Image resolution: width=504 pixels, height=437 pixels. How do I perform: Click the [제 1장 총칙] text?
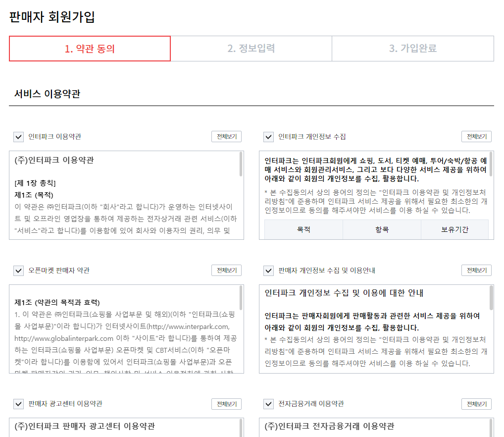tap(35, 183)
